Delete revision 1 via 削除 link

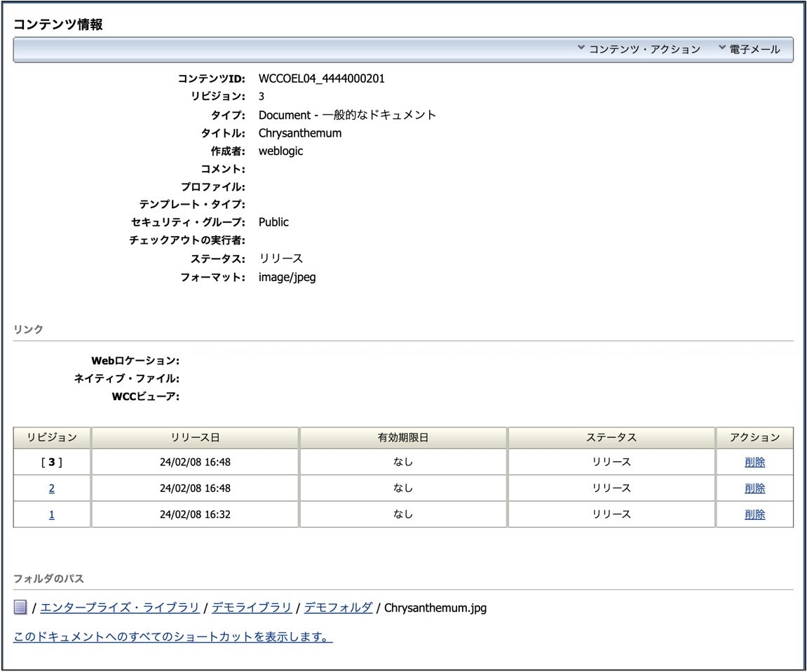coord(754,514)
